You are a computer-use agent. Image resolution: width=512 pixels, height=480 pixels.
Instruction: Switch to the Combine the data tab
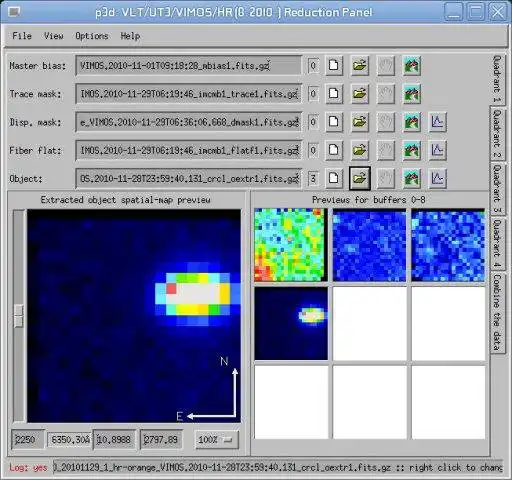pyautogui.click(x=497, y=312)
